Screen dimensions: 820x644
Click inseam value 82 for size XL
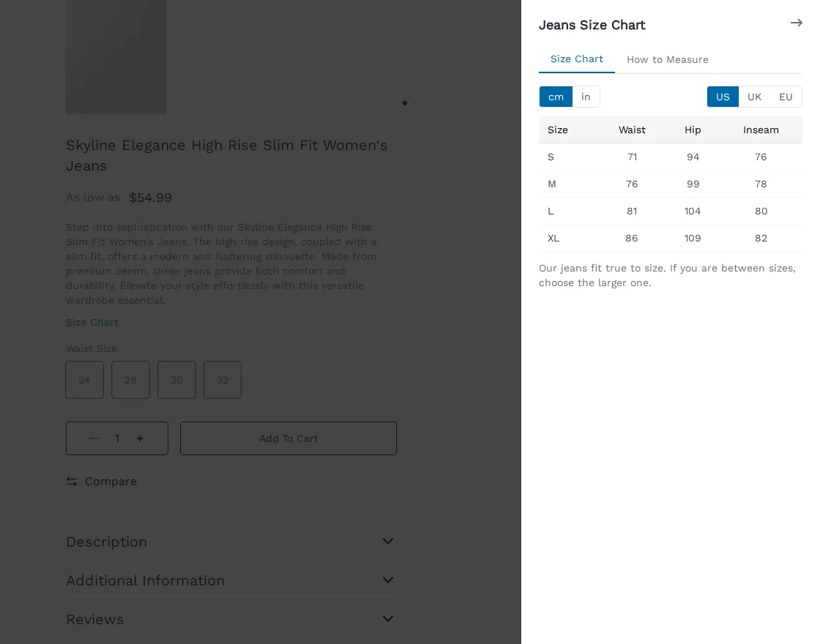tap(761, 239)
